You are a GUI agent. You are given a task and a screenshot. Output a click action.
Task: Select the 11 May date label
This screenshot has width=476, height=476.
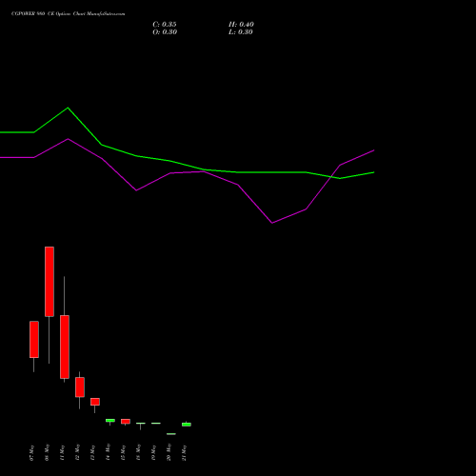tap(62, 453)
